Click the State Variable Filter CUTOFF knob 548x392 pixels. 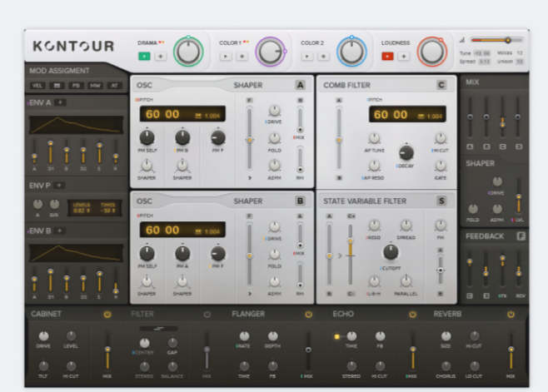tap(391, 252)
